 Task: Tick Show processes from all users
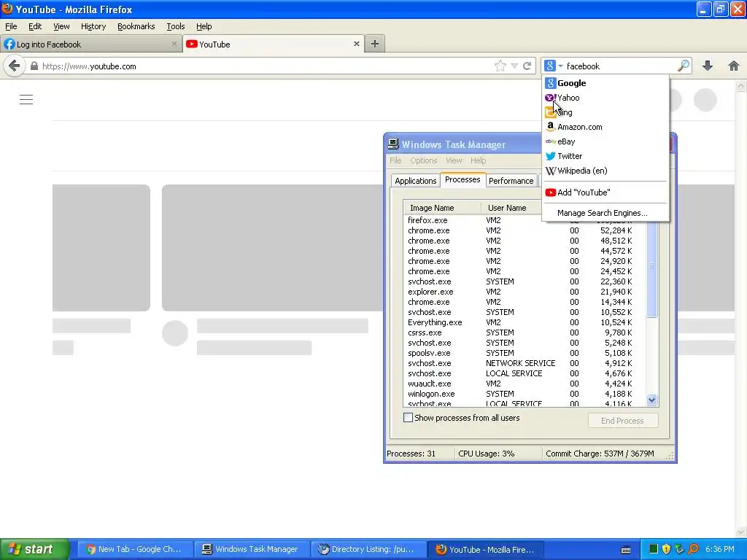tap(409, 418)
